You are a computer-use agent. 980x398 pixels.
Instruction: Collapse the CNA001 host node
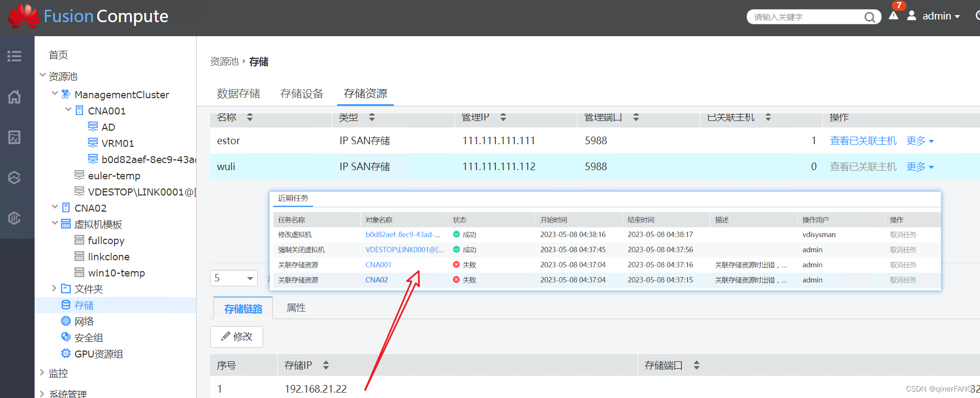[68, 110]
